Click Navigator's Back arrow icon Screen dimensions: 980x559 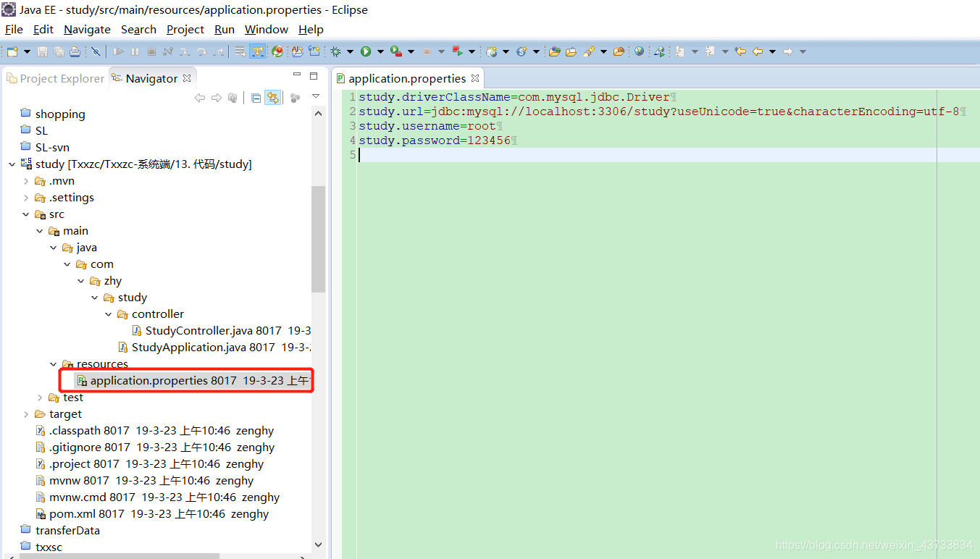coord(200,98)
